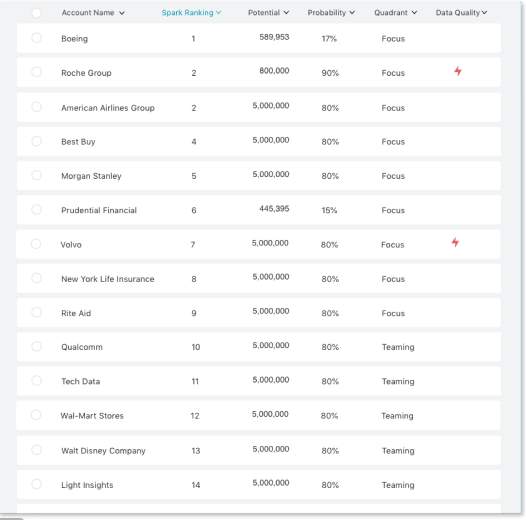Viewport: 526px width, 520px height.
Task: Open the Probability column dropdown
Action: point(352,13)
